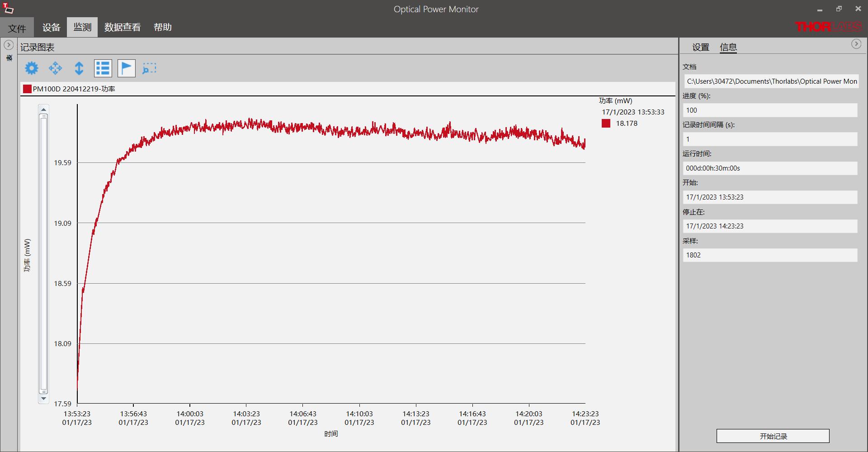This screenshot has width=868, height=452.
Task: Toggle the flag marker button
Action: click(126, 68)
